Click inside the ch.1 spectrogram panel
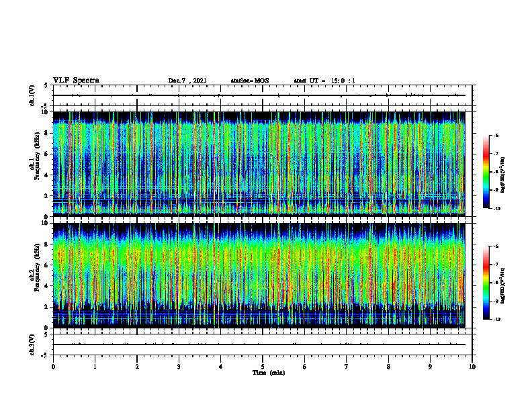Screen dimensions: 532x411 coord(259,164)
